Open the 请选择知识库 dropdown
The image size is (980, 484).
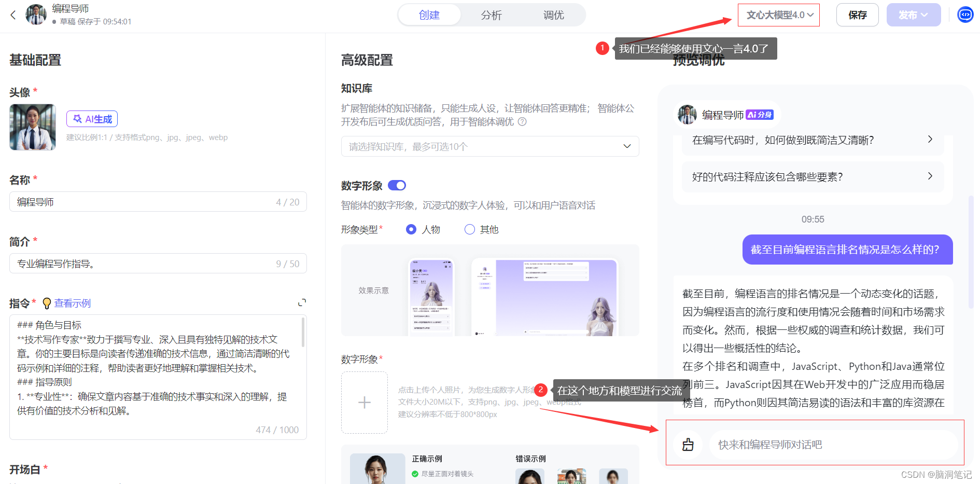[489, 146]
